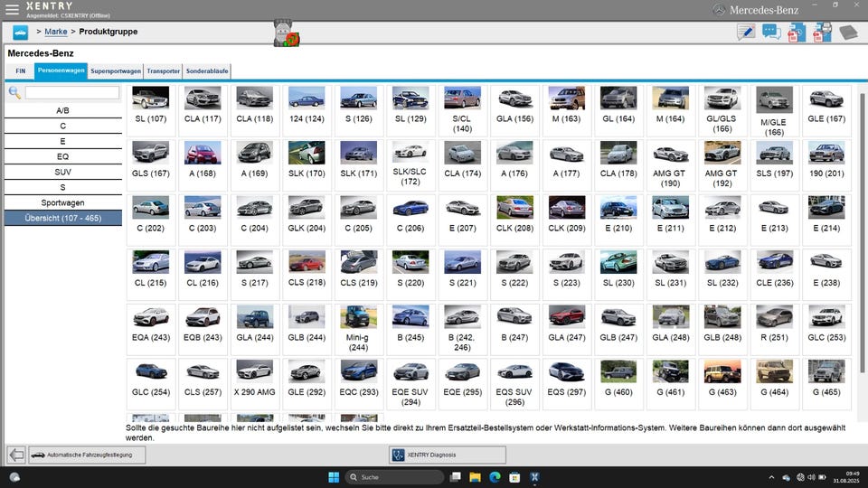868x488 pixels.
Task: Switch to the Supersportwagen tab
Action: (x=116, y=71)
